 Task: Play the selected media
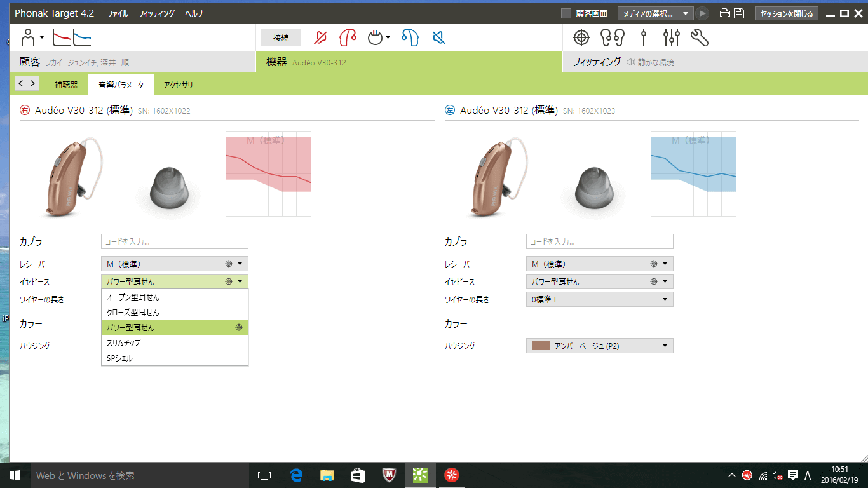pos(702,13)
